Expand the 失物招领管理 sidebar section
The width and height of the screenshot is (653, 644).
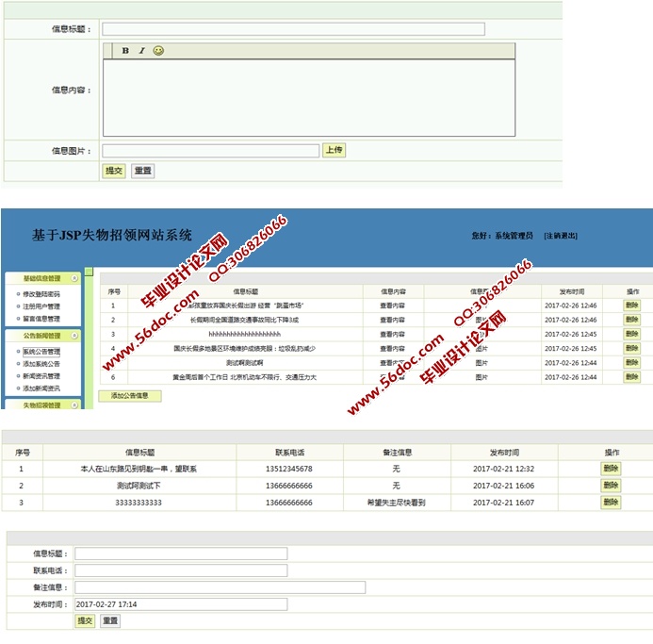point(73,405)
